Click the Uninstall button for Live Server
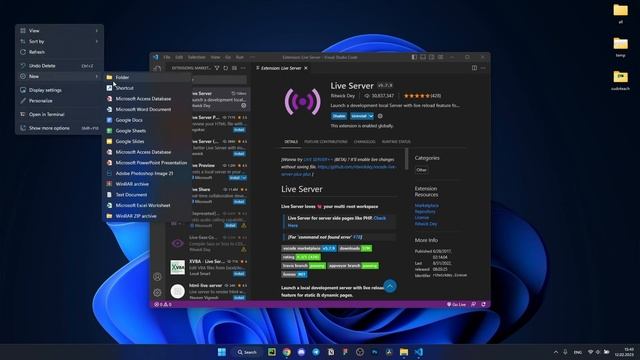The image size is (640, 360). coord(359,116)
